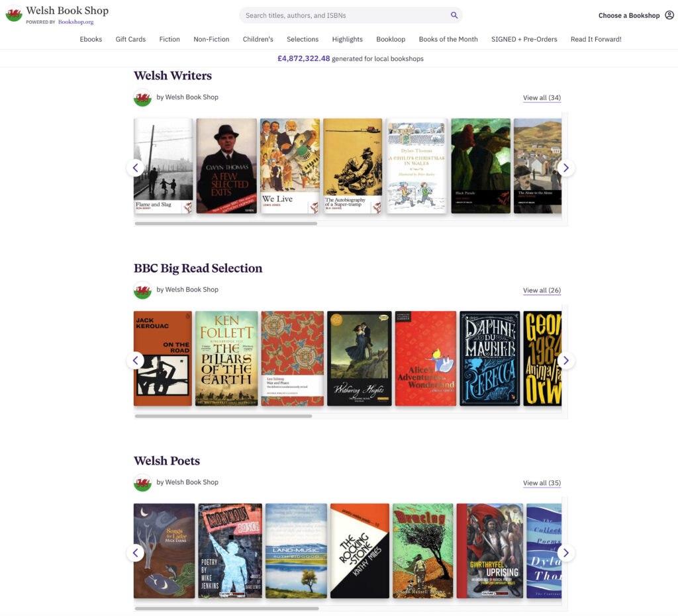The width and height of the screenshot is (678, 616).
Task: View all 34 Welsh Writers books
Action: (542, 98)
